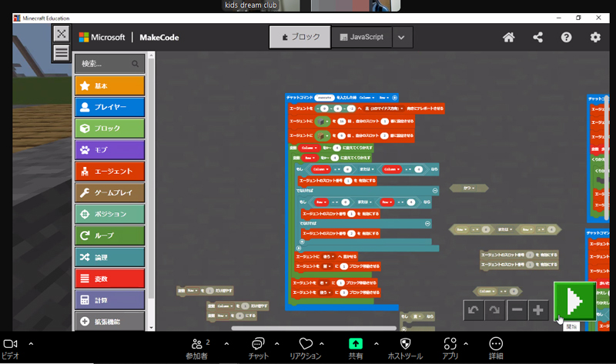Open the ループ block category
The image size is (616, 364).
pyautogui.click(x=110, y=235)
